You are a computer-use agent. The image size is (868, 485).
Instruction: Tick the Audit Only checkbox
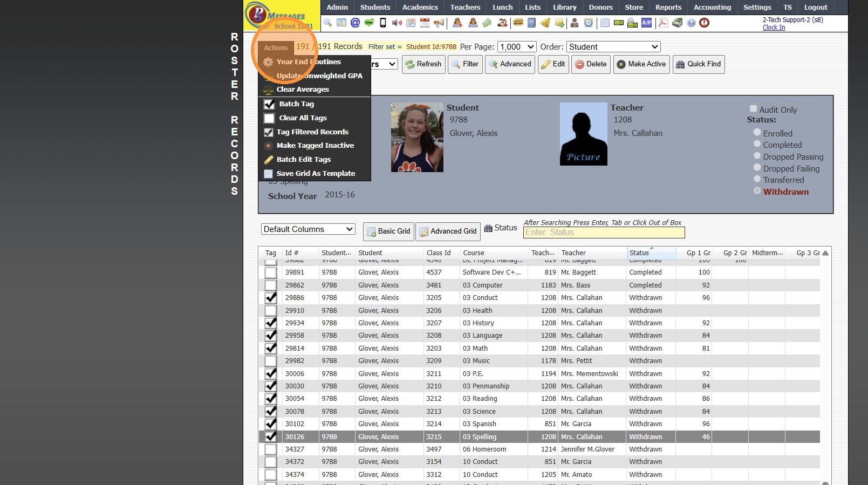[753, 109]
